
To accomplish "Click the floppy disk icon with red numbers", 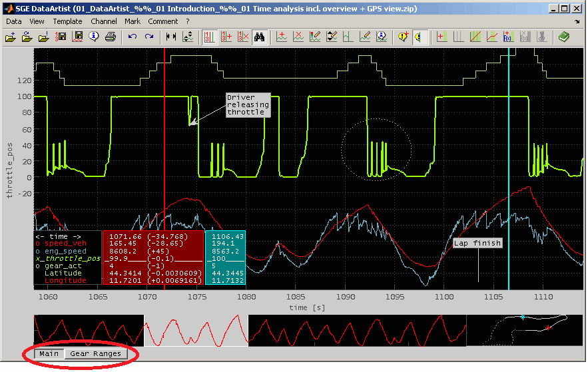I will [61, 37].
